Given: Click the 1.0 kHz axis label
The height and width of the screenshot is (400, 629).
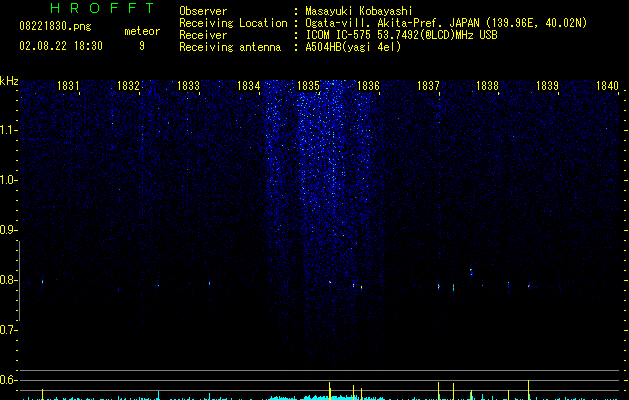Looking at the screenshot, I should (x=8, y=180).
